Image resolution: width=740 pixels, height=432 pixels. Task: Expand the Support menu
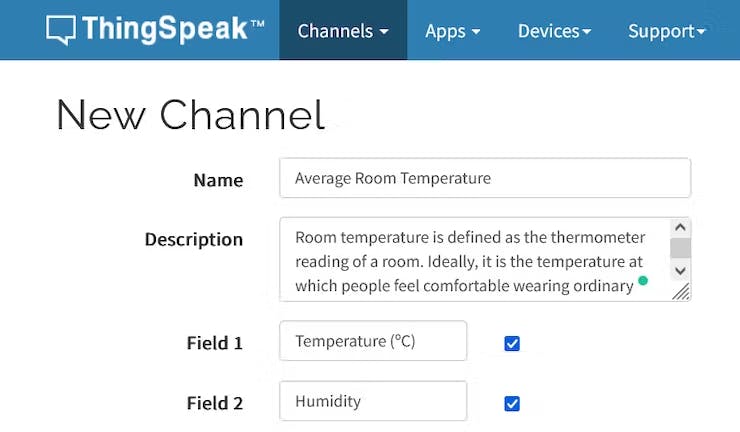(666, 31)
